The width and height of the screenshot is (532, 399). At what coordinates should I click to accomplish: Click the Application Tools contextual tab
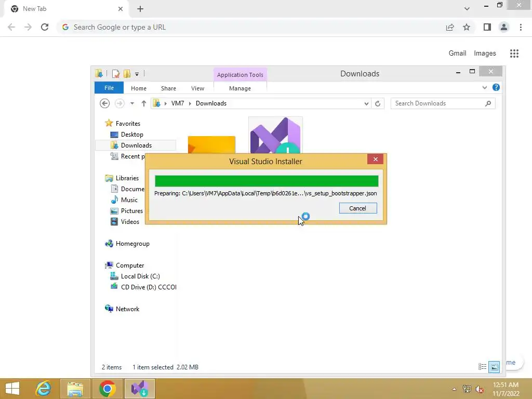click(x=240, y=75)
